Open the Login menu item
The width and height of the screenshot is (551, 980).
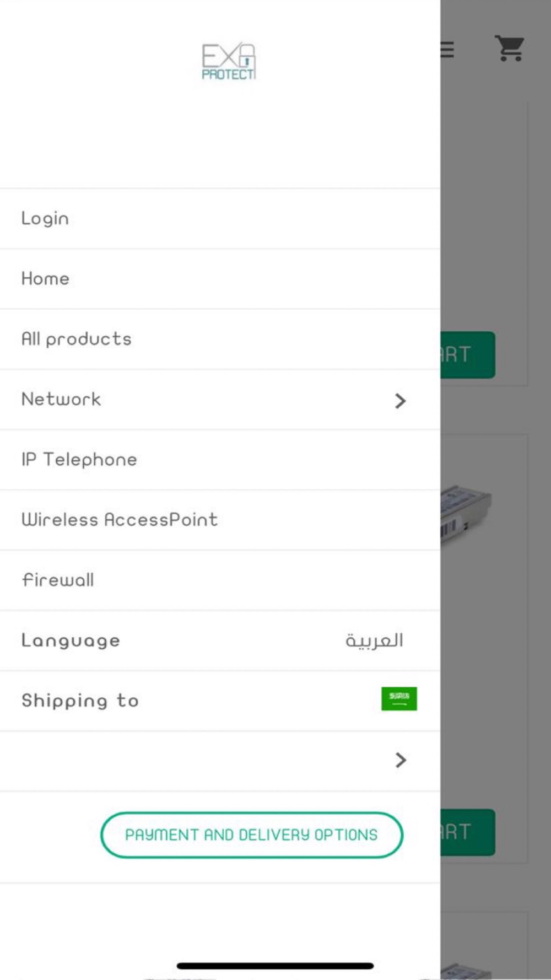click(x=220, y=219)
